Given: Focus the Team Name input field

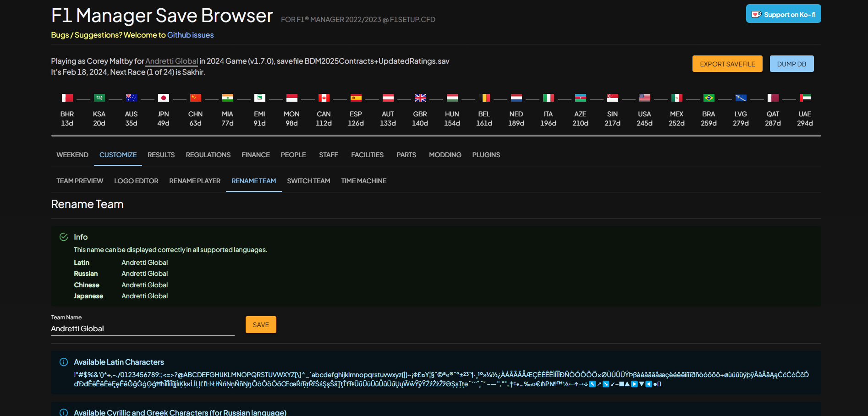Looking at the screenshot, I should pyautogui.click(x=143, y=328).
